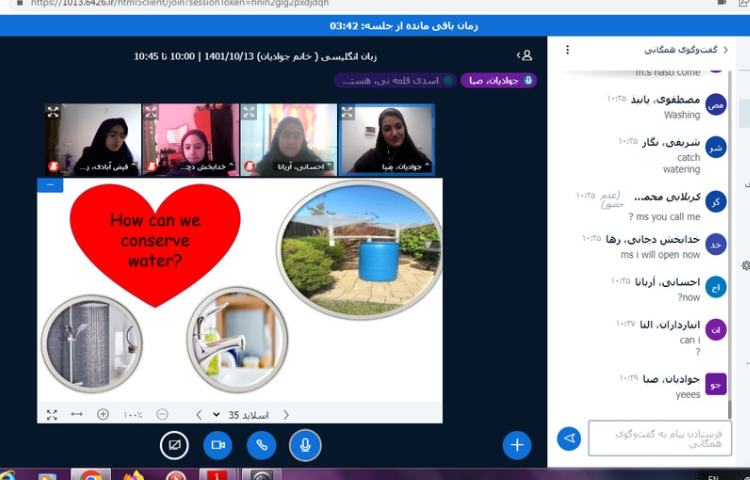
Task: Fullscreen Ehsani Ariana's webcam video
Action: coord(249,113)
